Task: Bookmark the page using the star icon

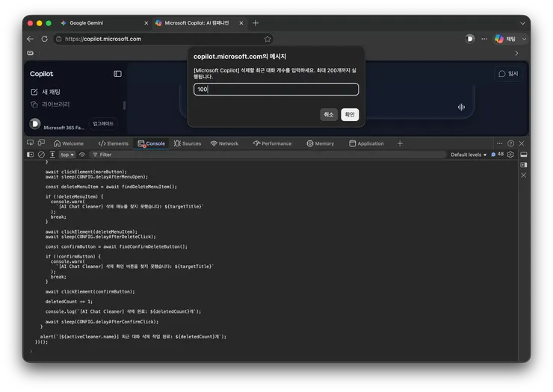Action: tap(268, 39)
